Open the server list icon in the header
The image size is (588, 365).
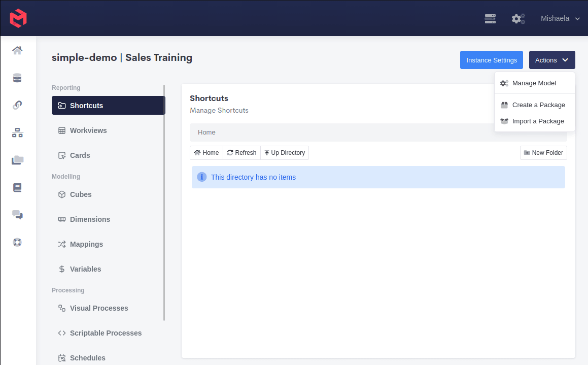click(x=490, y=19)
